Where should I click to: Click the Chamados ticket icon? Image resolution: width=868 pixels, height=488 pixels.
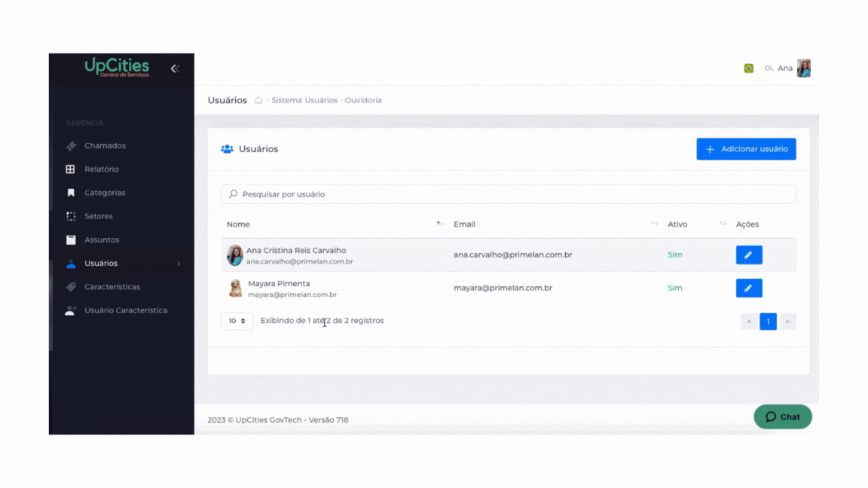[71, 145]
